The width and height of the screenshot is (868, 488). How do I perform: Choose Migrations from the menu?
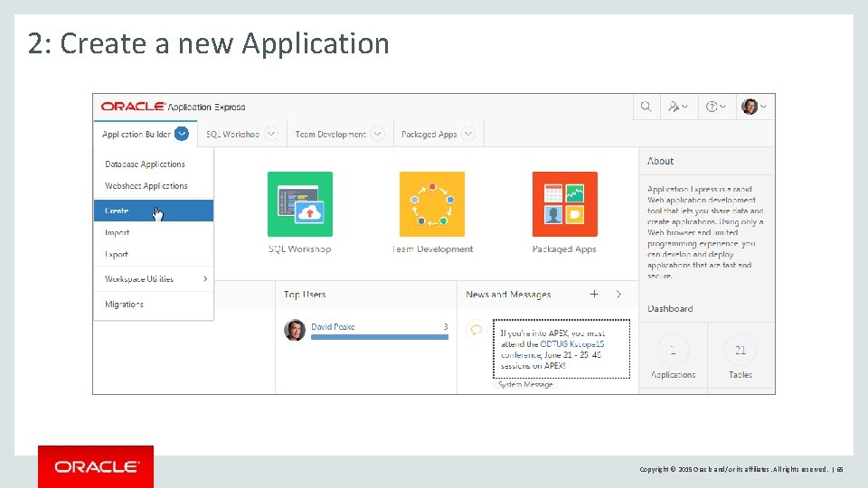[154, 305]
